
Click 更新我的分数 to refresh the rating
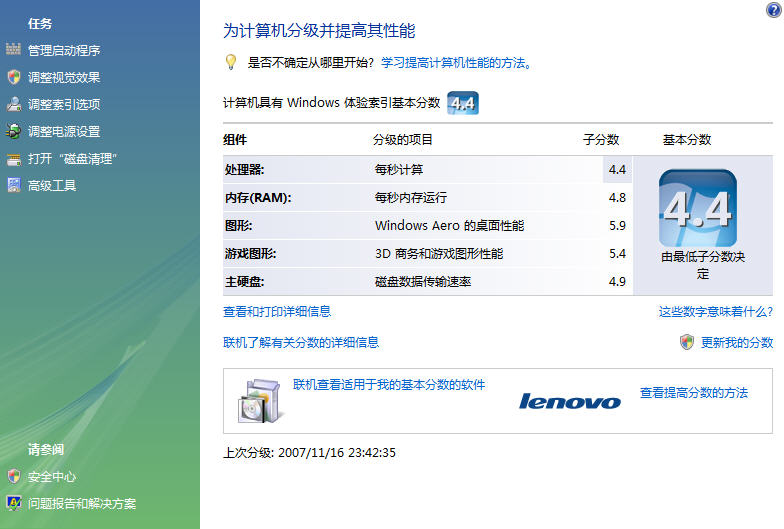tap(736, 342)
